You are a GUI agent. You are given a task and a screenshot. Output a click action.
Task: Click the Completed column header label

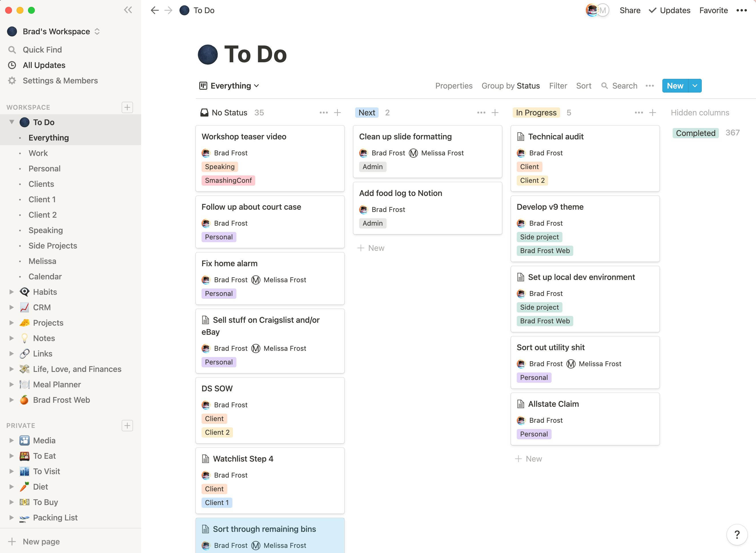(x=695, y=133)
